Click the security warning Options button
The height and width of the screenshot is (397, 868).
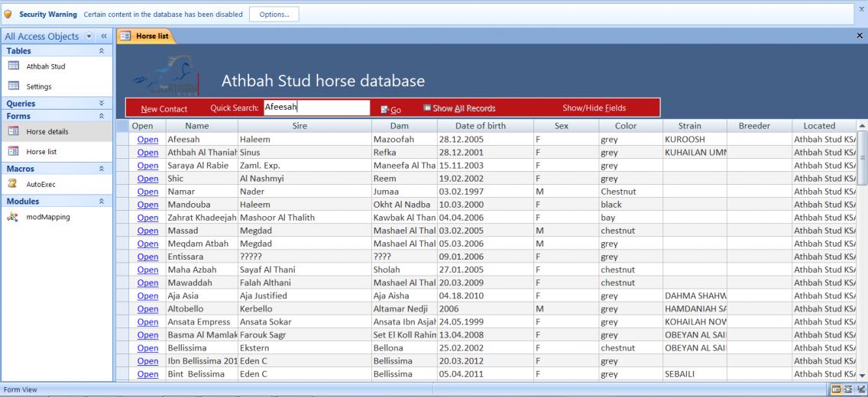(274, 15)
